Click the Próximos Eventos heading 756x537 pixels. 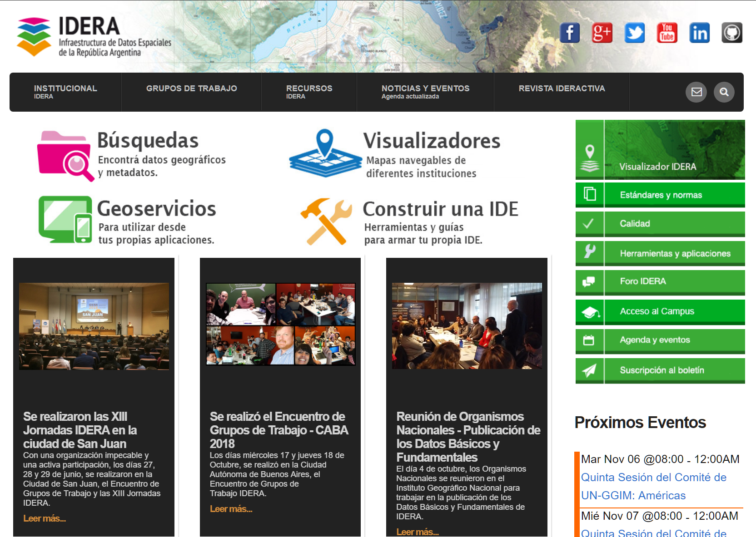pos(640,423)
